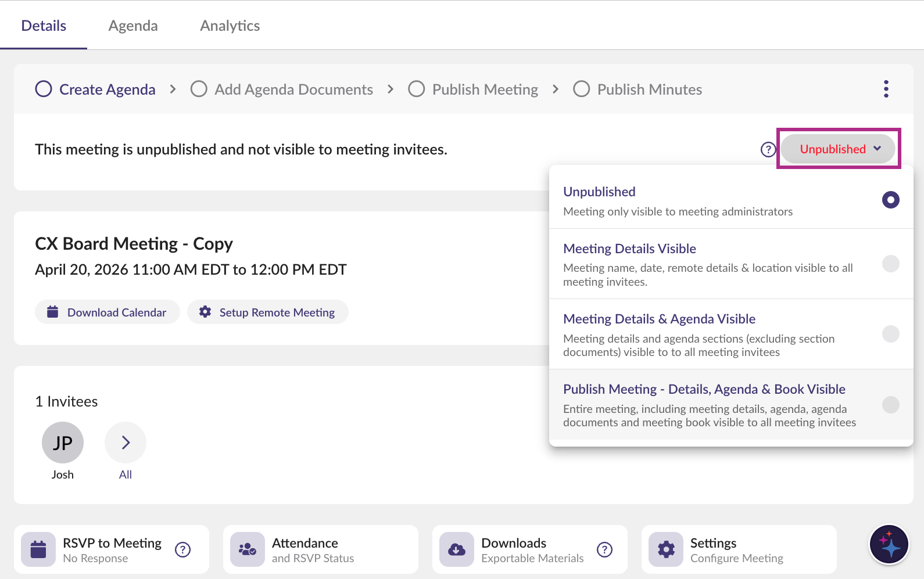This screenshot has width=924, height=579.
Task: Collapse the Unpublished status dropdown
Action: coord(838,149)
